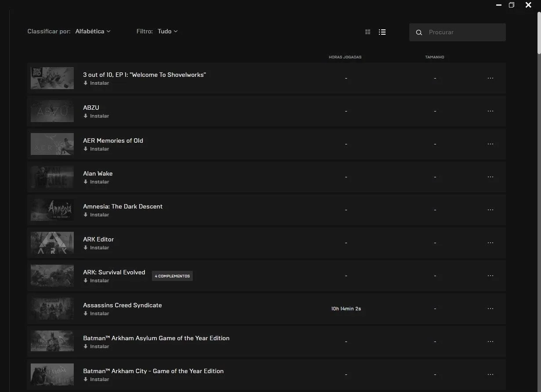Click the vertical scrollbar thumb
The width and height of the screenshot is (541, 392).
tap(539, 33)
